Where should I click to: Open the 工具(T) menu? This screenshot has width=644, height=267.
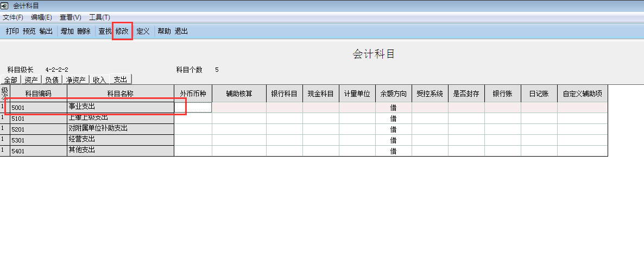(99, 17)
